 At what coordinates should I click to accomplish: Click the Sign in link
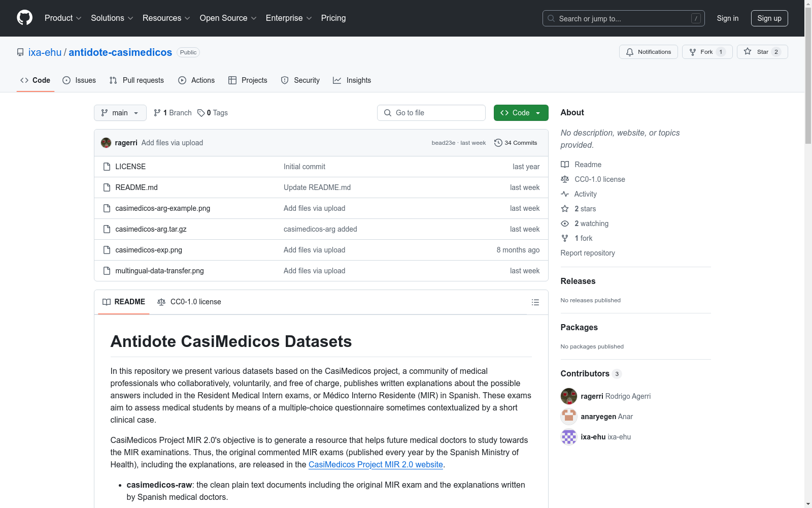click(728, 18)
